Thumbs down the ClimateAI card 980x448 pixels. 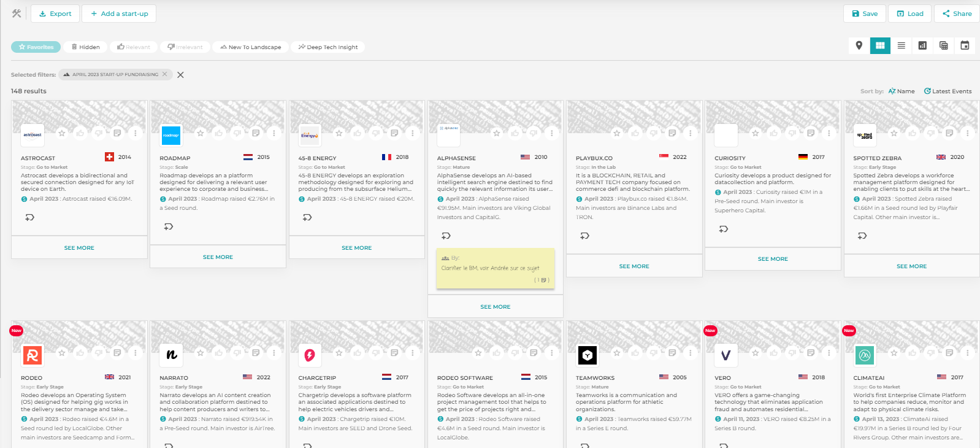tap(931, 353)
